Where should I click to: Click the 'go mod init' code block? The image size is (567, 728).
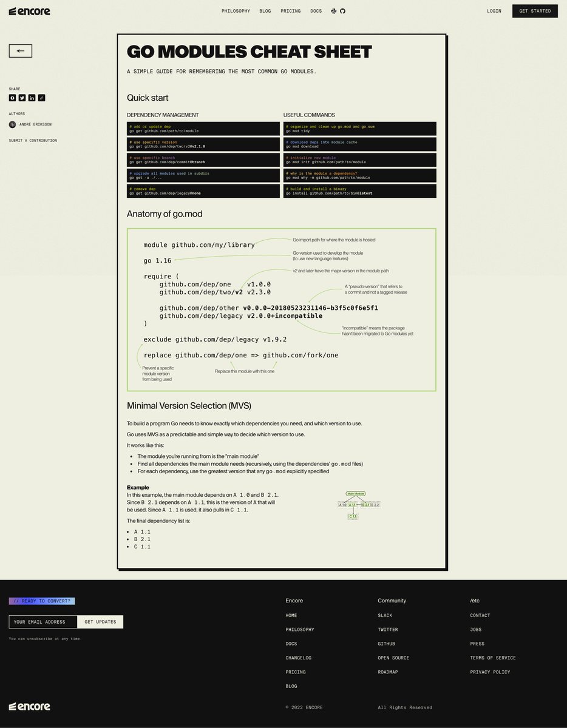point(360,160)
